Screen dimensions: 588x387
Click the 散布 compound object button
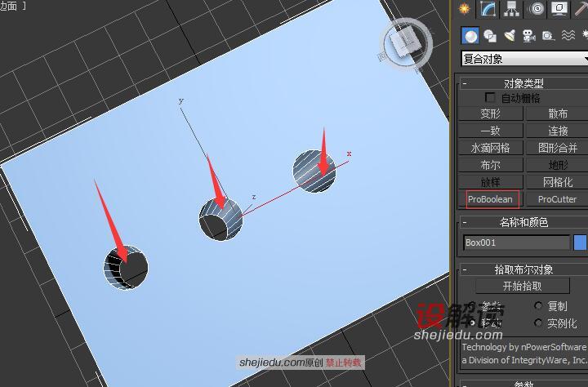pyautogui.click(x=558, y=113)
